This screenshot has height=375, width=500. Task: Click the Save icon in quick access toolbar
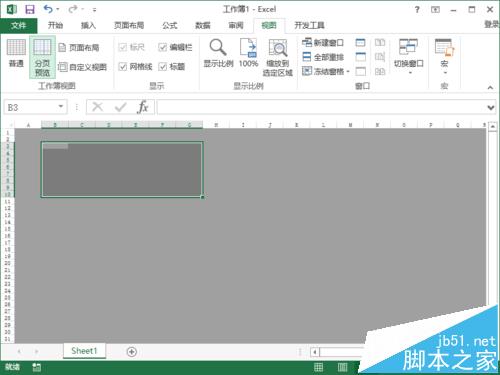(30, 9)
